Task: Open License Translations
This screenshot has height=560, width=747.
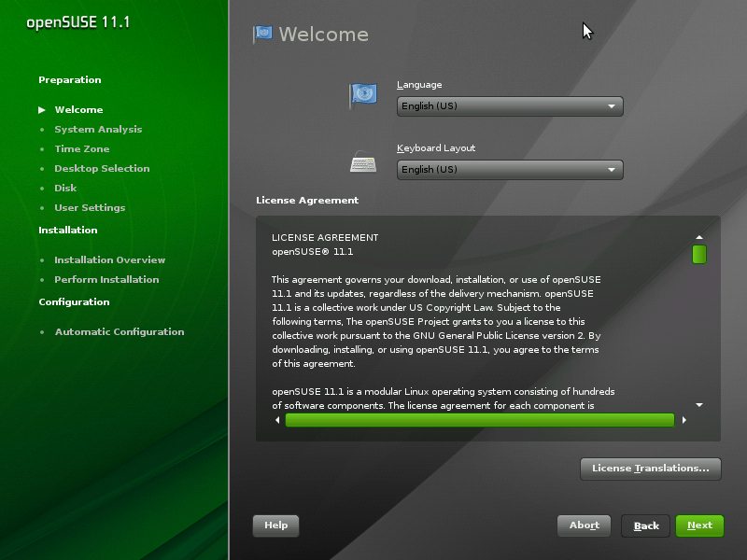Action: [650, 469]
